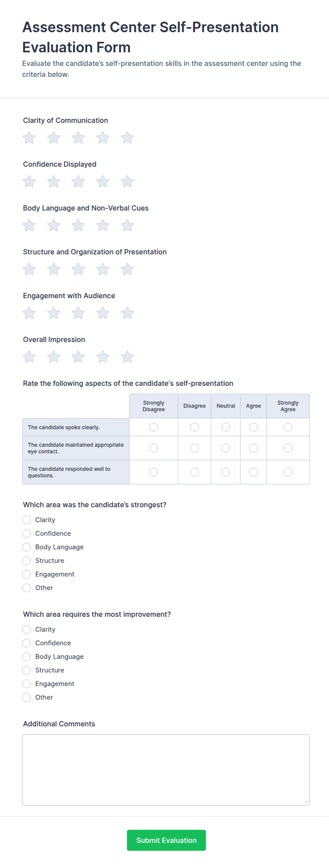Rate Clarity of Communication five stars
This screenshot has width=329, height=868.
coord(127,138)
